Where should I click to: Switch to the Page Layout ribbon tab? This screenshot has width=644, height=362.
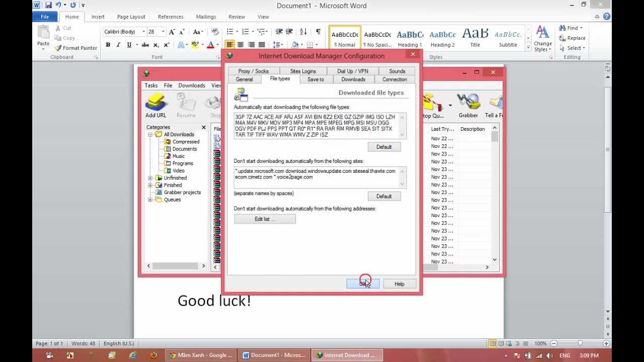[131, 17]
